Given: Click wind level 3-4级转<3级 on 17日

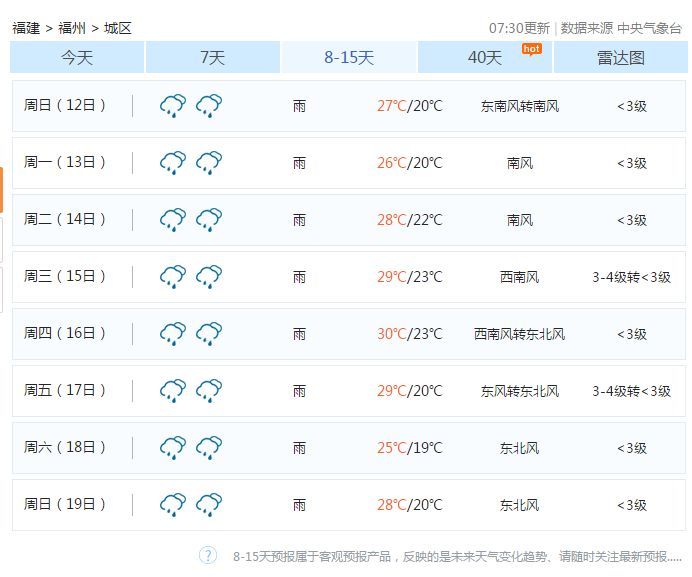Looking at the screenshot, I should click(x=632, y=391).
